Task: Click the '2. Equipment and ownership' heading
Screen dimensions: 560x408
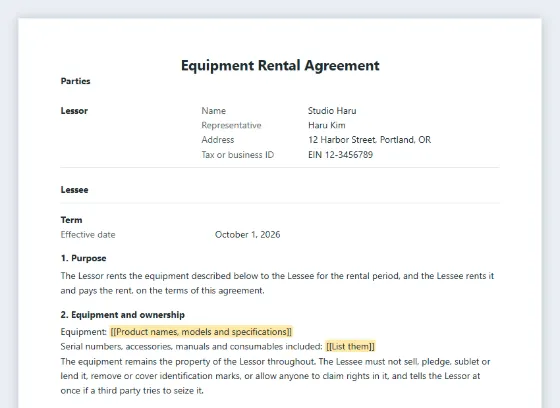Action: [x=122, y=315]
